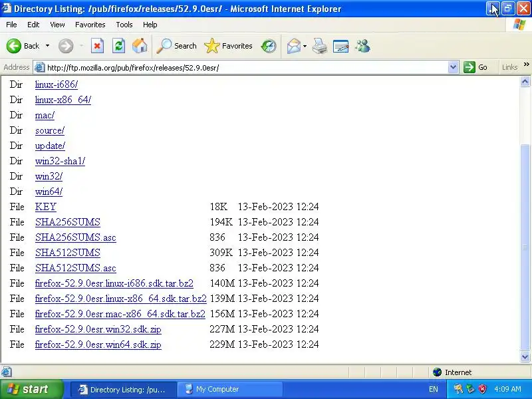Switch to Directory Listing taskbar button
The width and height of the screenshot is (532, 399).
124,389
